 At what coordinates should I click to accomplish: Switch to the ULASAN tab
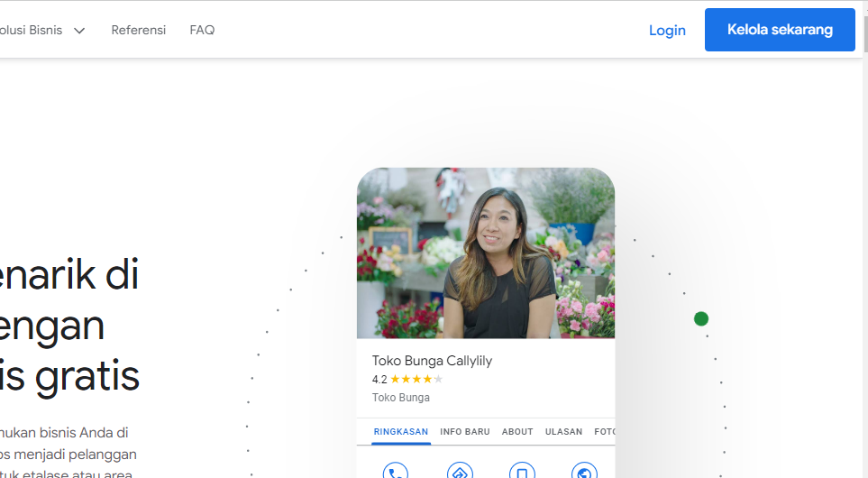click(563, 431)
